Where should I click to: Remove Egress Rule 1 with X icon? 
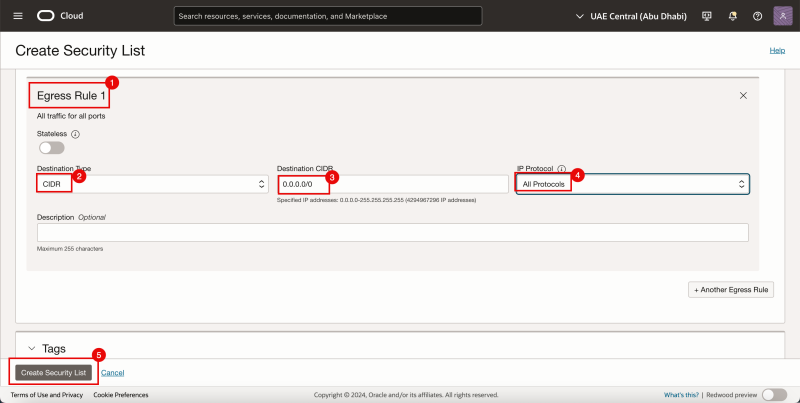pos(743,95)
